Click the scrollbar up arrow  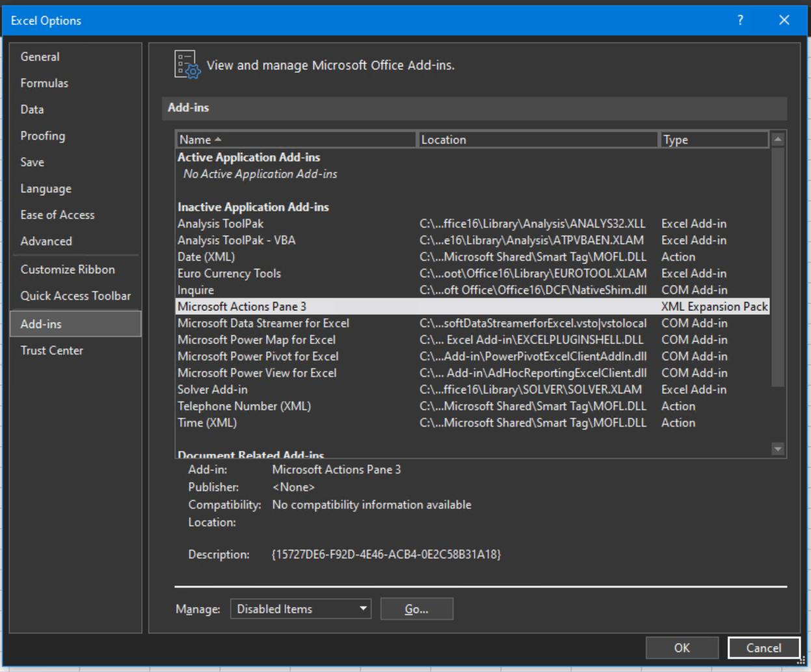(x=777, y=139)
